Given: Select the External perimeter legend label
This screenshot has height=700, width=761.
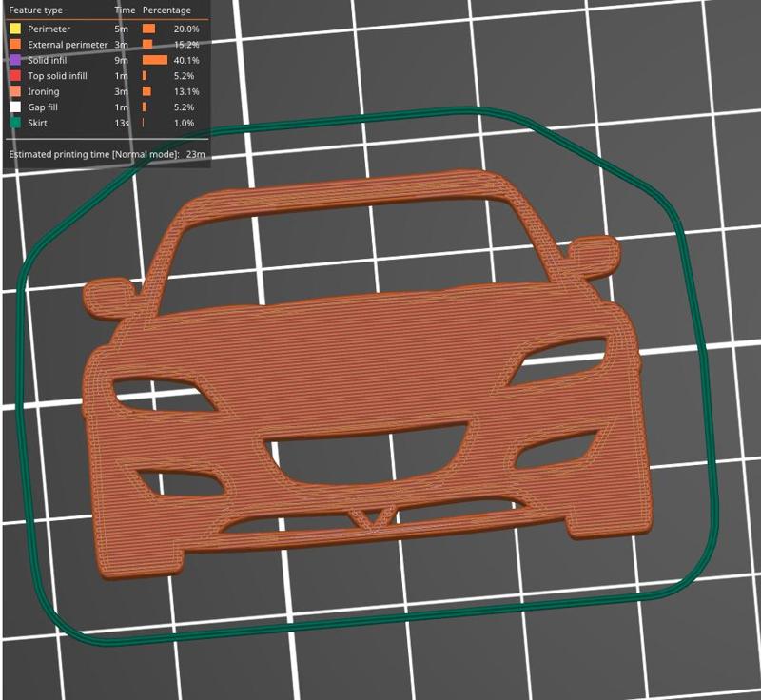Looking at the screenshot, I should pyautogui.click(x=68, y=44).
